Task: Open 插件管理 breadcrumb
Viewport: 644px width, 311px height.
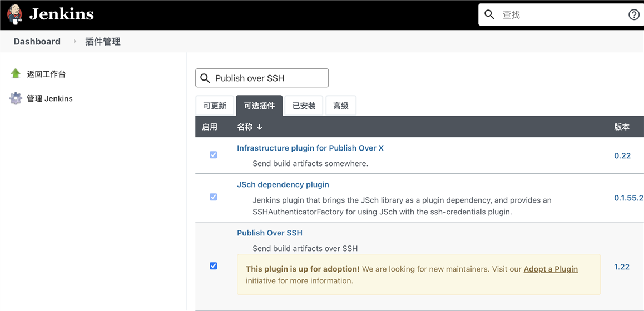Action: (x=103, y=42)
